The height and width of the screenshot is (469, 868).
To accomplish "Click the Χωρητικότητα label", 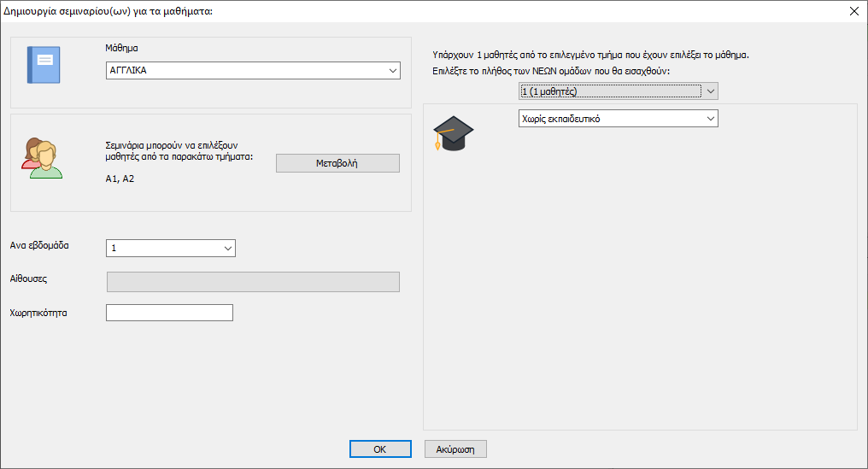I will tap(38, 313).
